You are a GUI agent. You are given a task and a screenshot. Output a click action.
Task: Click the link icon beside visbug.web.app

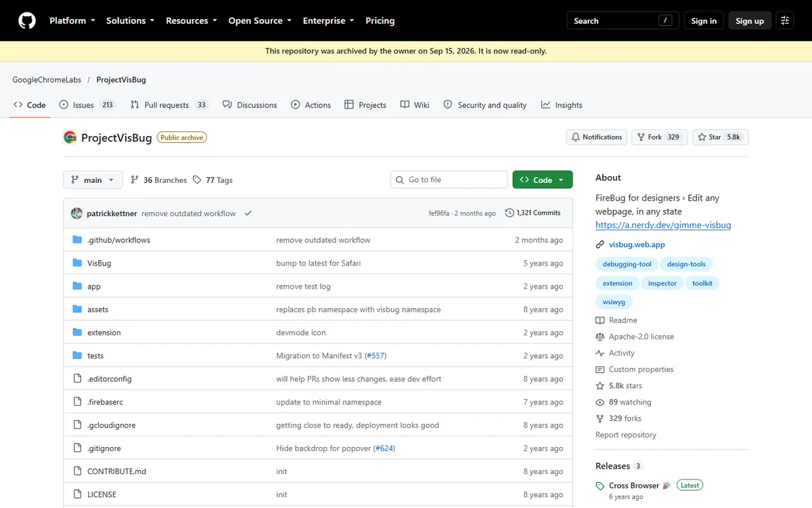click(600, 245)
